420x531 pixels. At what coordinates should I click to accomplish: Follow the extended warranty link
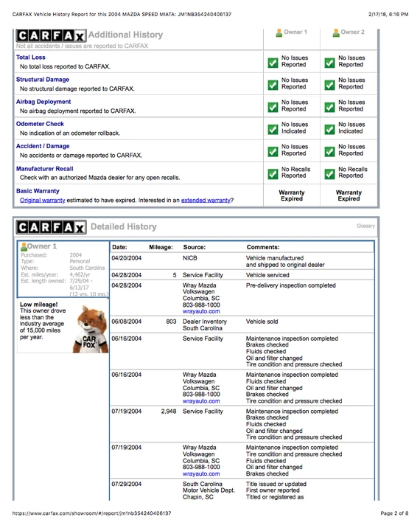tap(206, 200)
